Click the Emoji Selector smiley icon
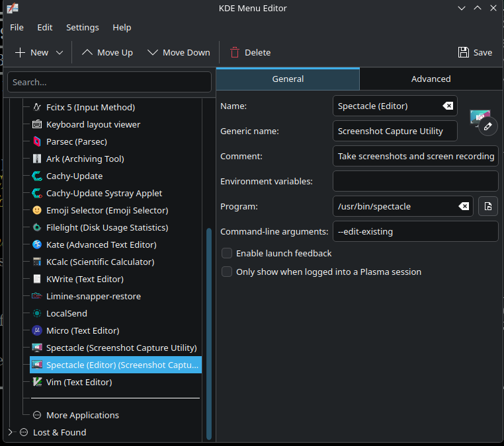The height and width of the screenshot is (446, 504). 37,210
